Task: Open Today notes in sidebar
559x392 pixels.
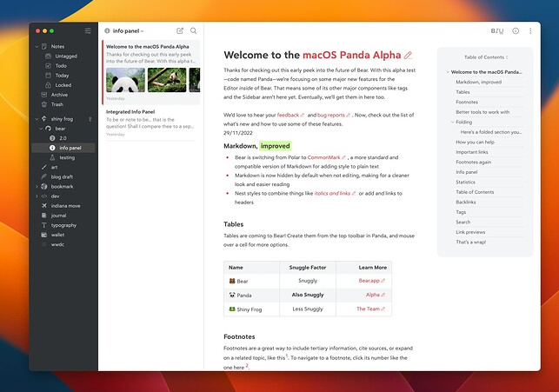Action: 62,76
